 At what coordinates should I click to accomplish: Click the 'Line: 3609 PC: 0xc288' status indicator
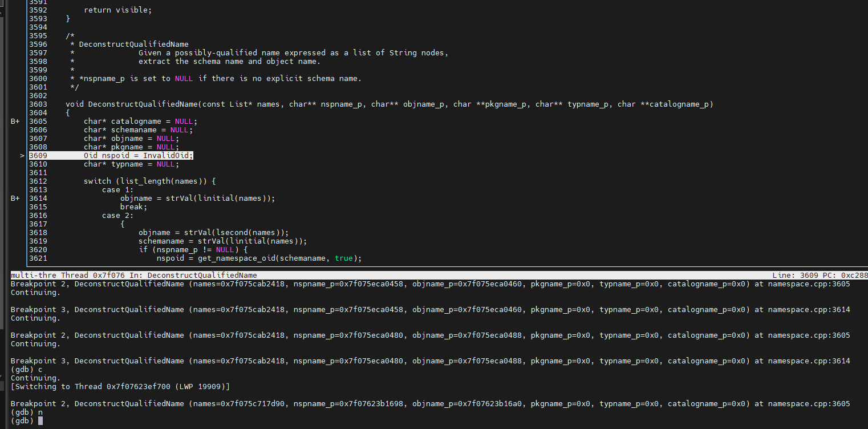click(820, 276)
